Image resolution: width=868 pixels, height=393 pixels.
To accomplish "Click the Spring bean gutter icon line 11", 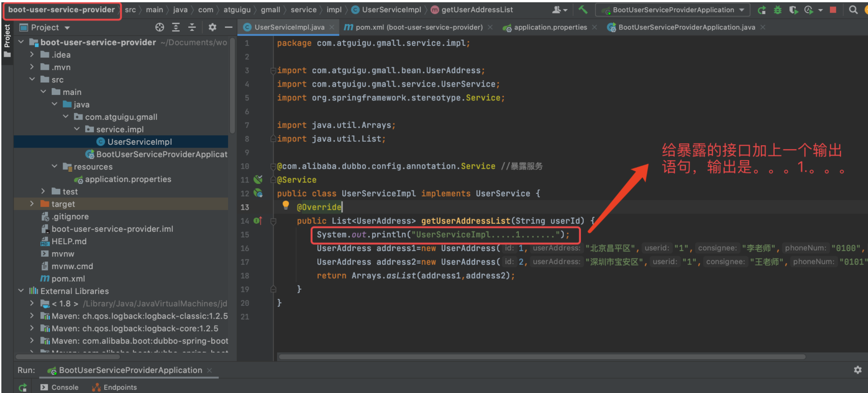I will coord(258,179).
